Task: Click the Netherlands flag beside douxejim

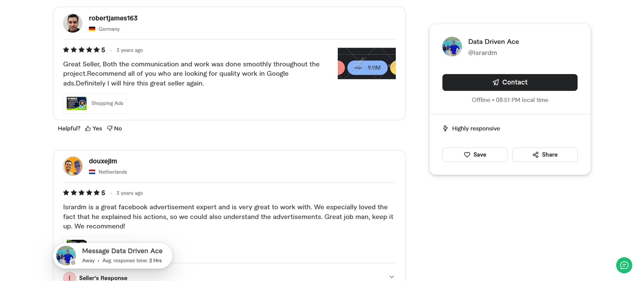Action: tap(92, 171)
